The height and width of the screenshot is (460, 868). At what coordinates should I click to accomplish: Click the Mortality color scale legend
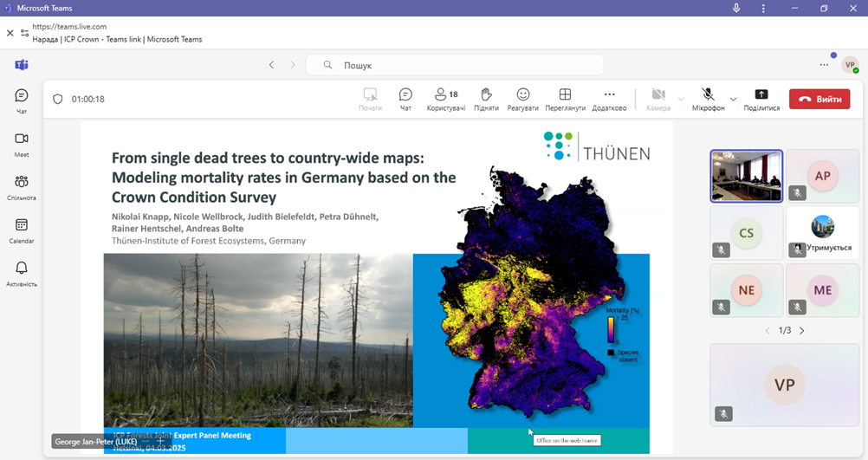coord(611,329)
